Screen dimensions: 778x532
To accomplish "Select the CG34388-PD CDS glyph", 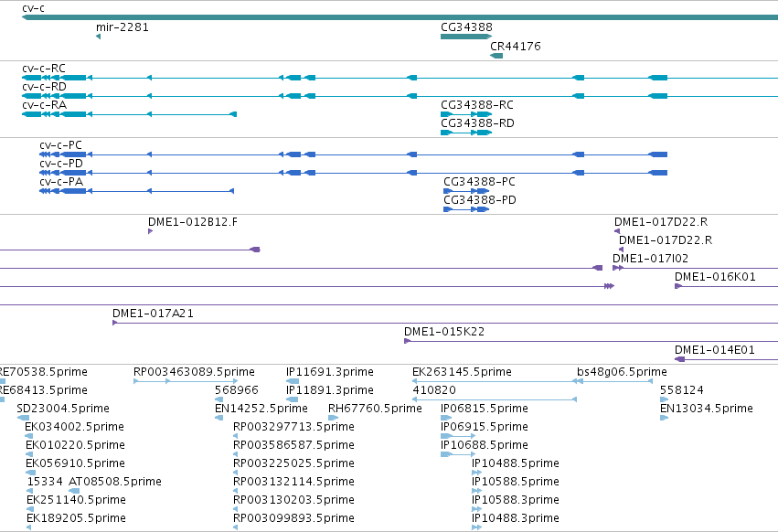I will click(x=466, y=209).
